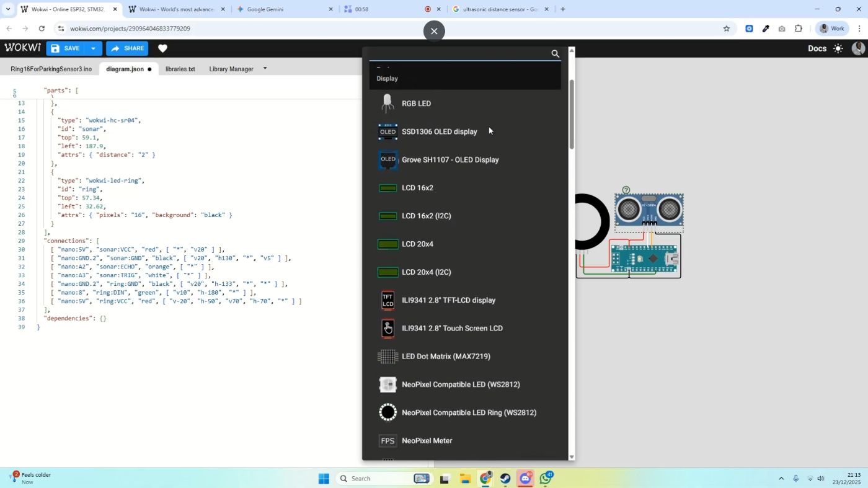Open the Ring16ForParkingSensor3.ino tab
Image resolution: width=868 pixels, height=488 pixels.
[x=51, y=69]
